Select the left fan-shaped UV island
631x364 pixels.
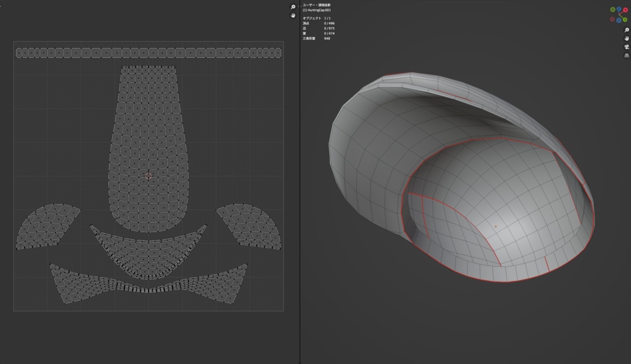(x=47, y=226)
